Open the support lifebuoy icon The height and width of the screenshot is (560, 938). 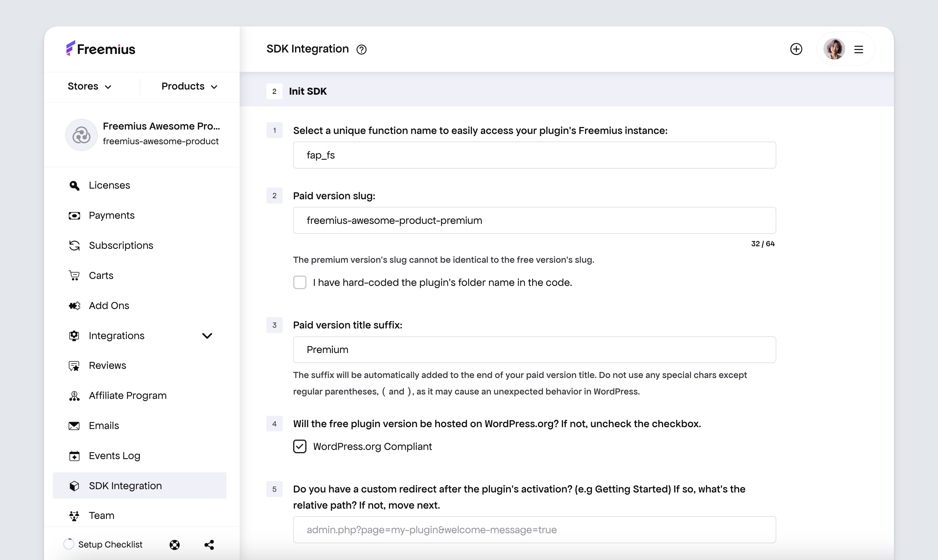[175, 545]
